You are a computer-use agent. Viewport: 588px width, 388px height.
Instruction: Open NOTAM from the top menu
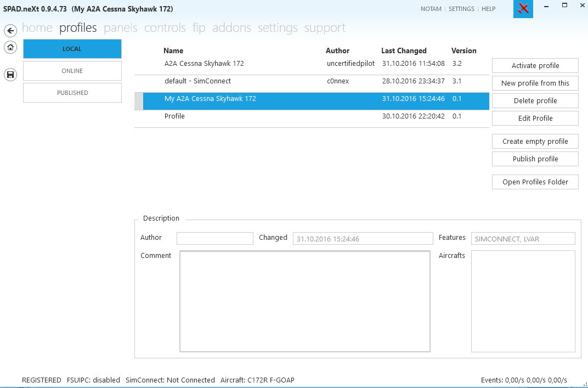point(431,9)
